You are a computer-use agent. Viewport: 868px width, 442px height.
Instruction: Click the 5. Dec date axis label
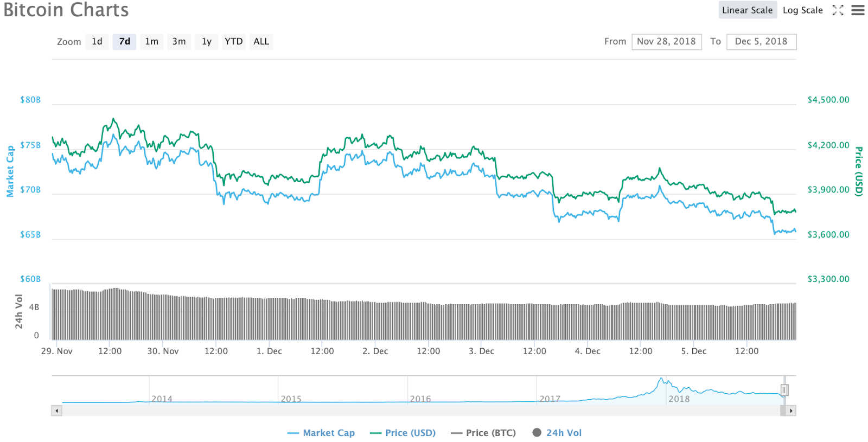694,351
